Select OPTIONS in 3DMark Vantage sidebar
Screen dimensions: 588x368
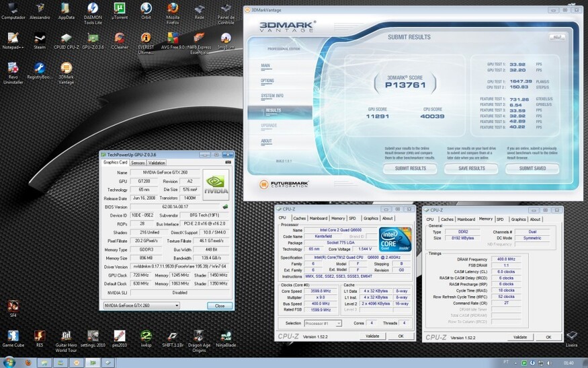point(267,81)
